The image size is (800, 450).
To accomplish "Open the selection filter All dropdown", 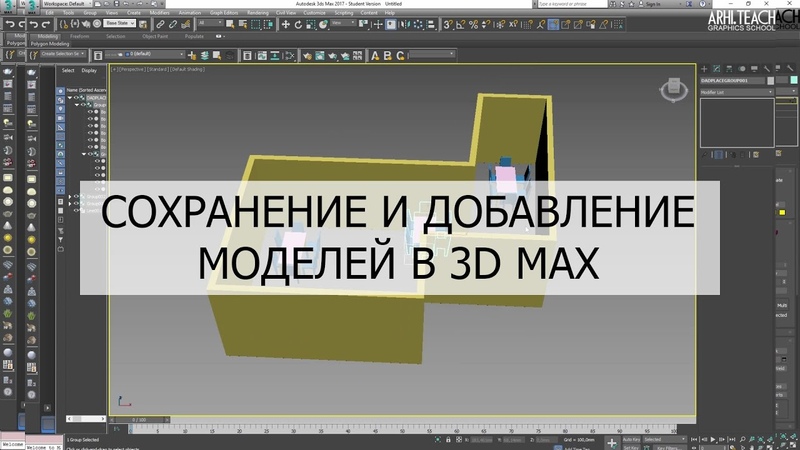I will (209, 23).
